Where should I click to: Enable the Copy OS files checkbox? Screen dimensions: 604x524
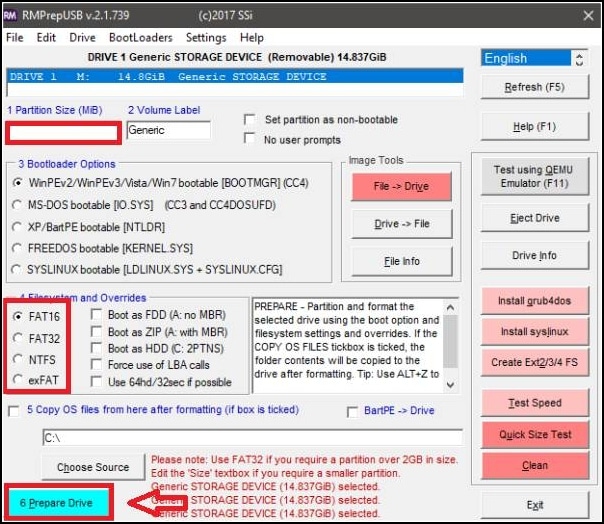pos(14,411)
